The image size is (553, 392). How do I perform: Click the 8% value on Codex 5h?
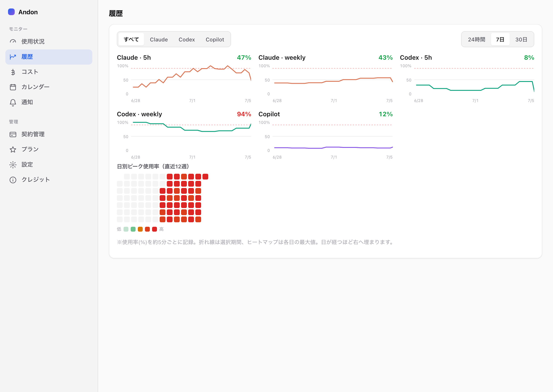(529, 57)
